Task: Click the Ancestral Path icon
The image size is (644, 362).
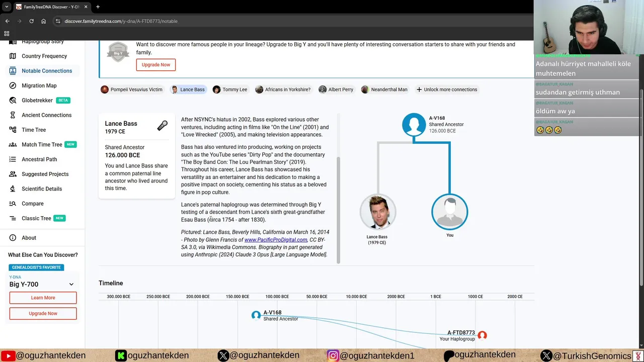Action: (x=13, y=159)
